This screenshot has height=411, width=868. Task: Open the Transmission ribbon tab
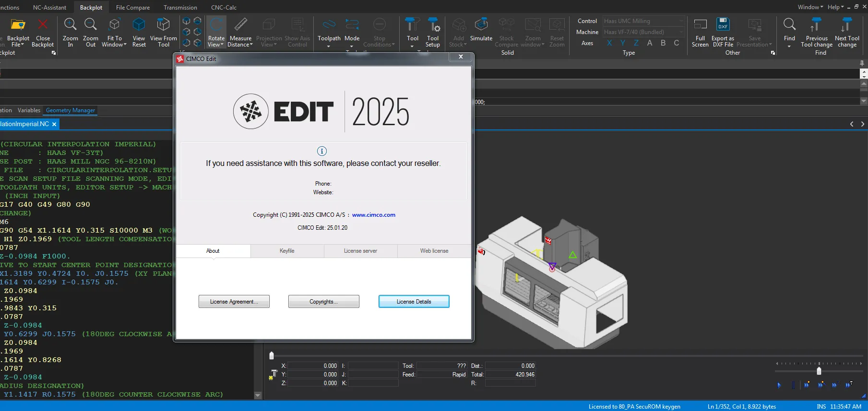point(180,8)
